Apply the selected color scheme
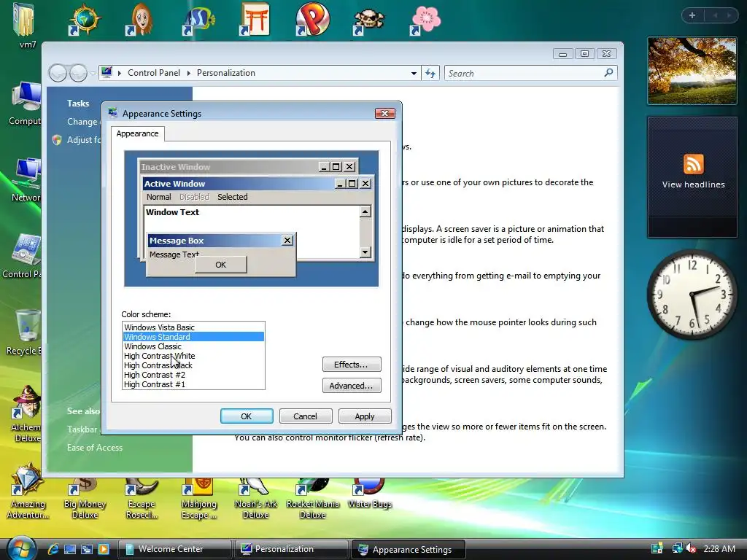 coord(365,416)
